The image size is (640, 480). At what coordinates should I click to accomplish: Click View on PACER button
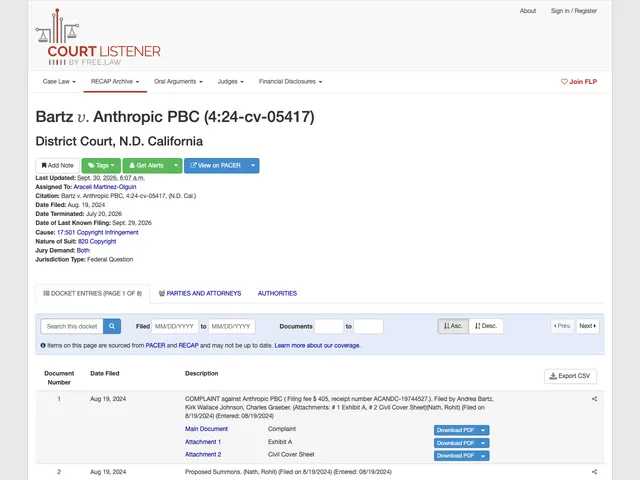216,166
